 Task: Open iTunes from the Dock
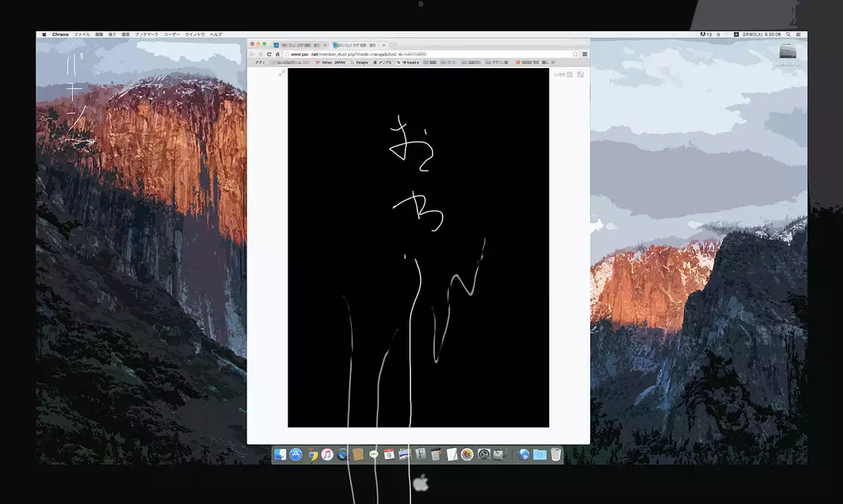(x=328, y=454)
